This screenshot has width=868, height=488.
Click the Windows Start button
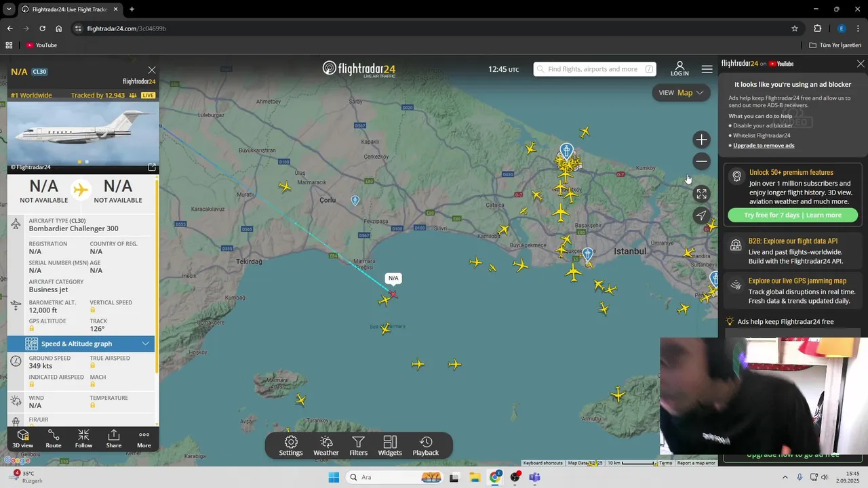334,477
